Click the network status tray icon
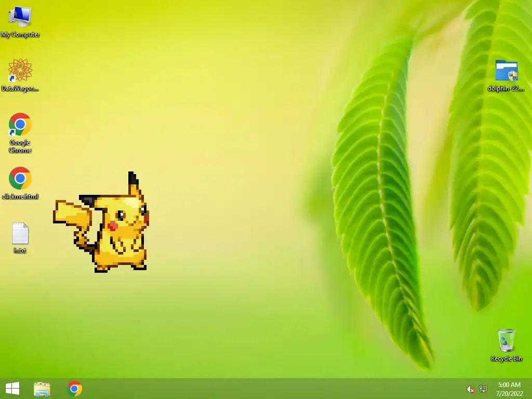Image resolution: width=532 pixels, height=399 pixels. coord(483,389)
